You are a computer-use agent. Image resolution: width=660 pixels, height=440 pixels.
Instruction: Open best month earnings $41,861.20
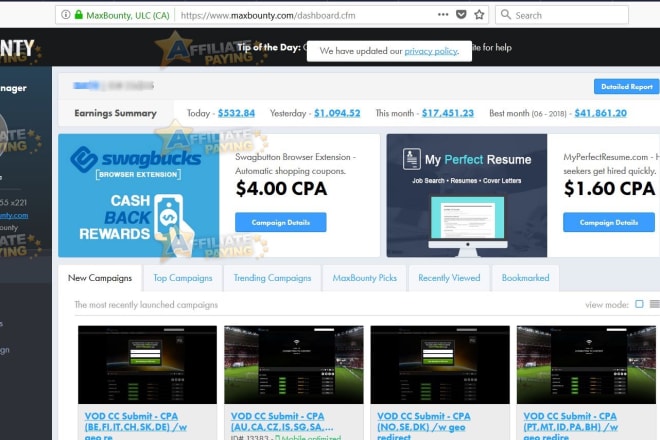pyautogui.click(x=601, y=113)
